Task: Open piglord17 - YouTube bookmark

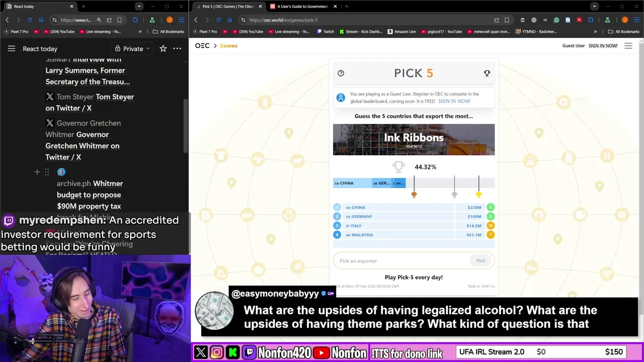Action: (x=441, y=32)
